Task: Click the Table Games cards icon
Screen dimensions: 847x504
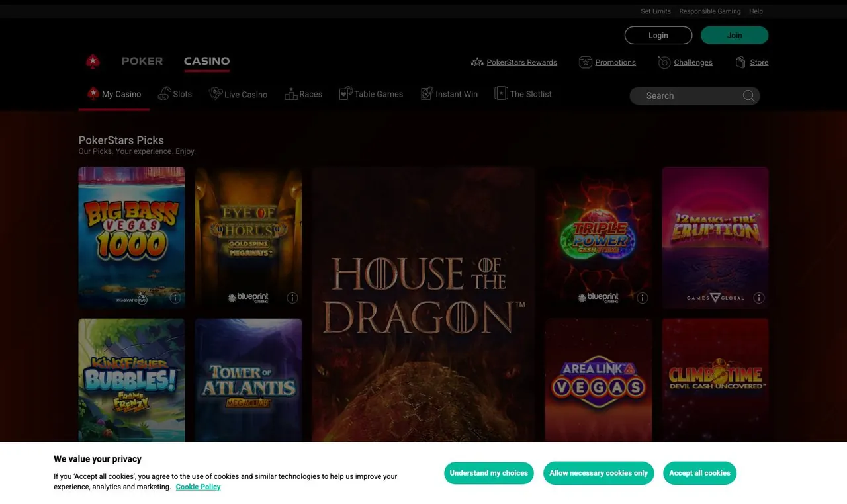Action: (x=345, y=93)
